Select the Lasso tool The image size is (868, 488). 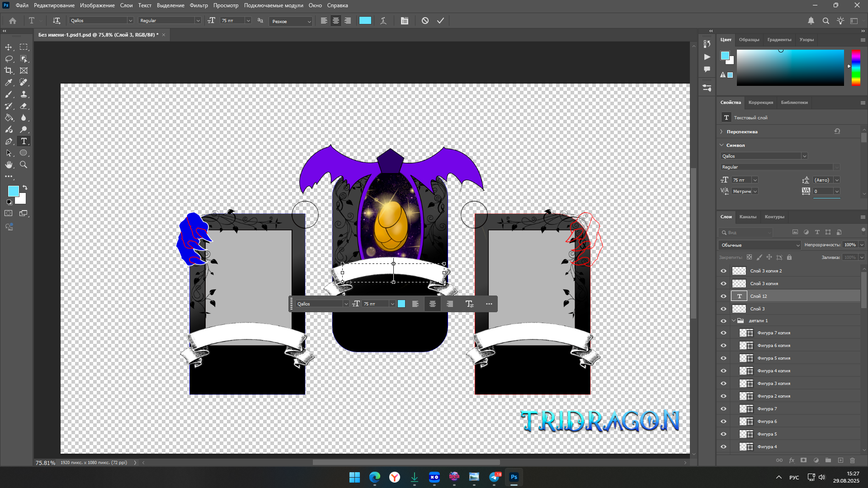point(9,59)
